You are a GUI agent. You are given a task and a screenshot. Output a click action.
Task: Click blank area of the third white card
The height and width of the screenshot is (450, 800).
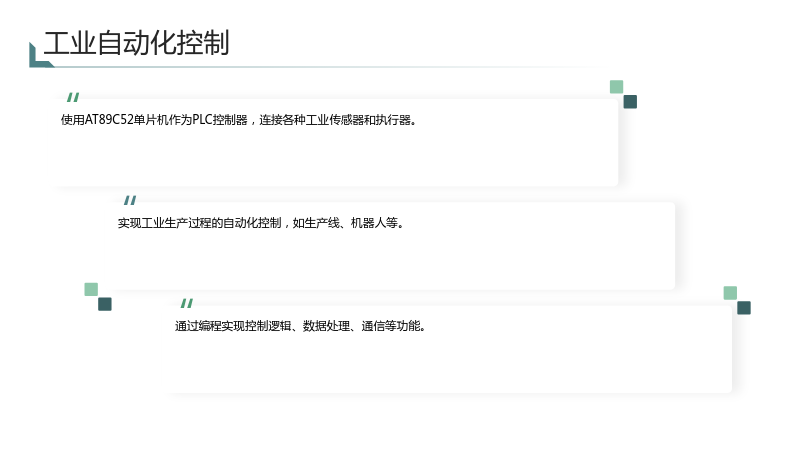[451, 364]
